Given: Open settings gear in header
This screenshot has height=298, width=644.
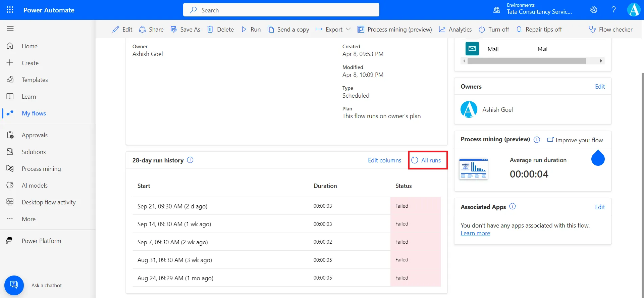Looking at the screenshot, I should click(594, 10).
